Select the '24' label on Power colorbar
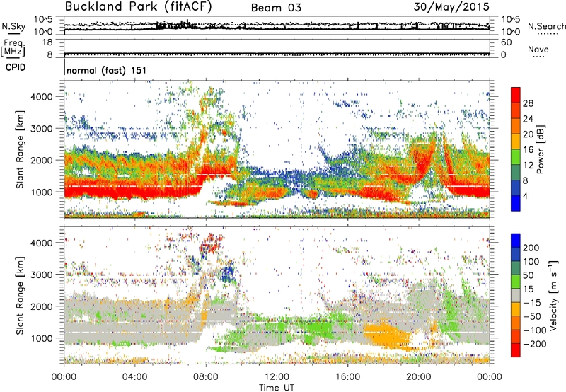This screenshot has height=392, width=566. (x=528, y=119)
